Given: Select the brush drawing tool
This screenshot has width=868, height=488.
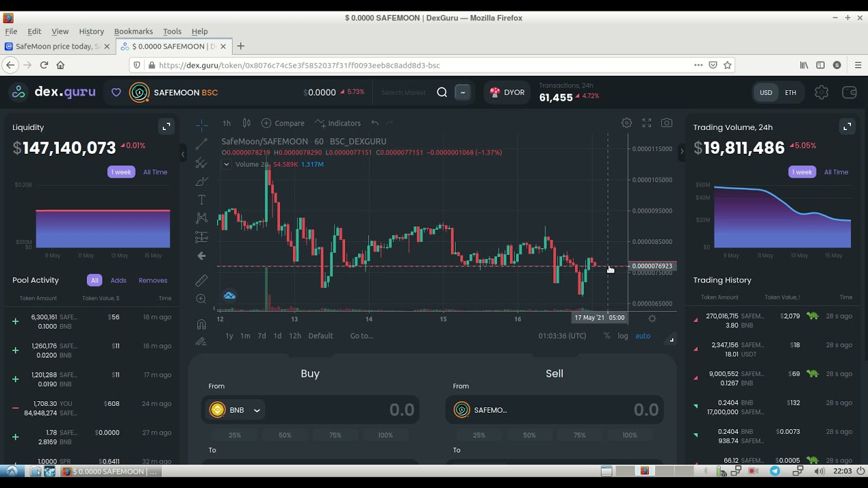Looking at the screenshot, I should [x=201, y=182].
